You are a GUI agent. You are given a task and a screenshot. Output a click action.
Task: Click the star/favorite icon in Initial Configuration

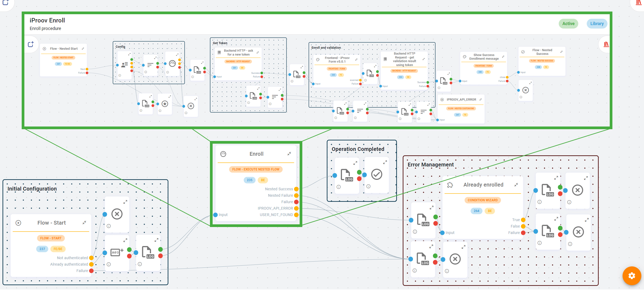(x=164, y=102)
